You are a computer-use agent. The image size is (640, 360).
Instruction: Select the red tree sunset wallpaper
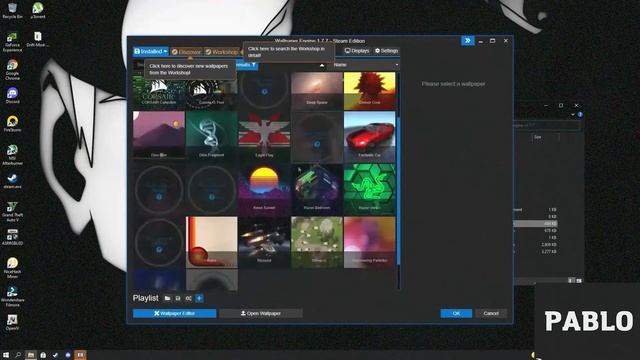pyautogui.click(x=369, y=91)
